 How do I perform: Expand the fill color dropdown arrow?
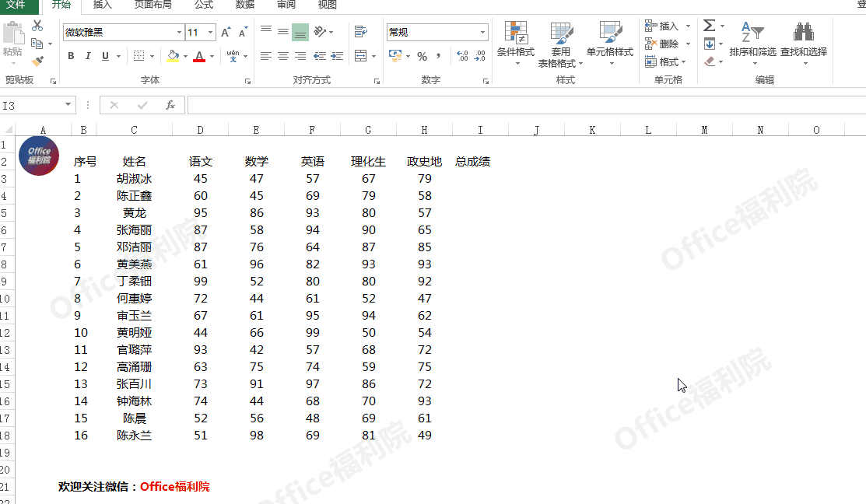tap(185, 56)
